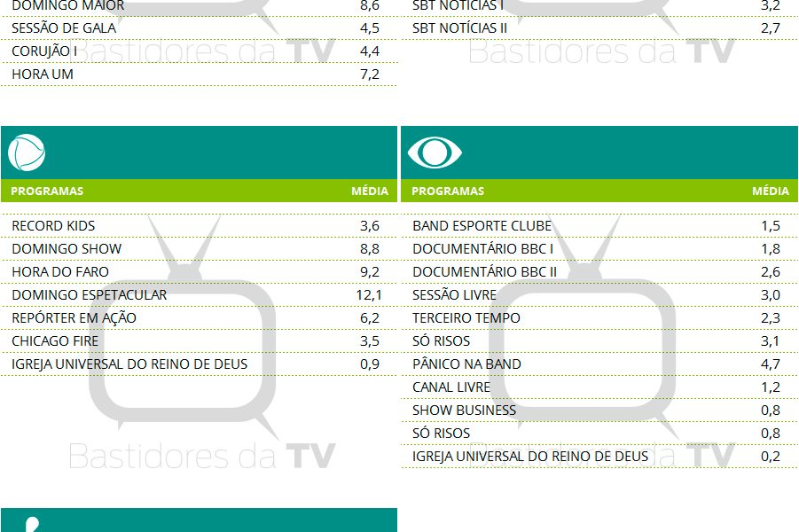Click SBT NOTÍCIAS II entry
Screen dimensions: 799x532
click(459, 28)
